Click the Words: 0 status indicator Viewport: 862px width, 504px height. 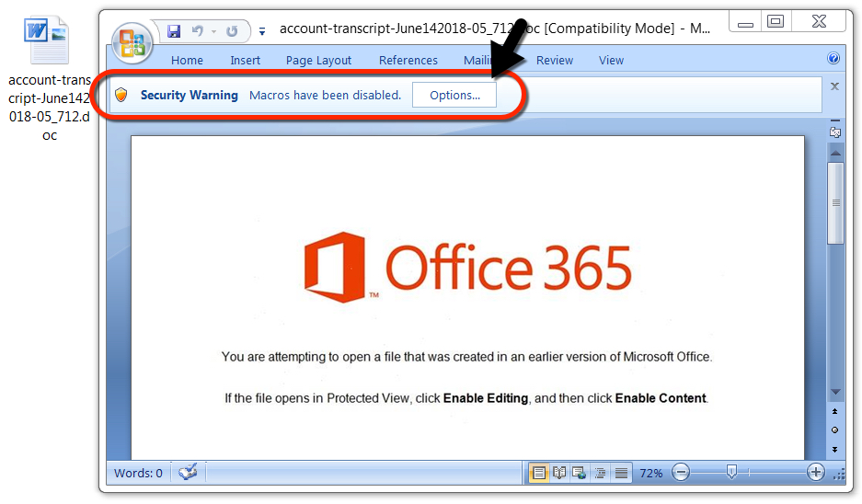coord(138,474)
